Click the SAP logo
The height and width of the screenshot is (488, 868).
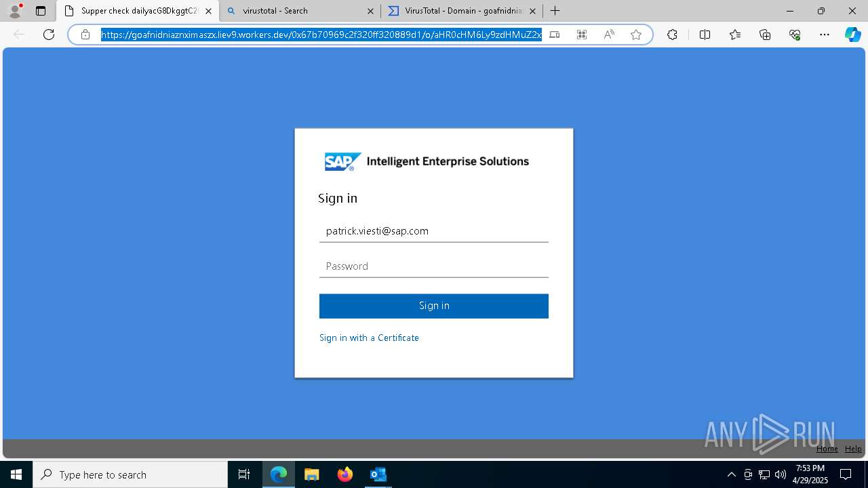point(342,161)
